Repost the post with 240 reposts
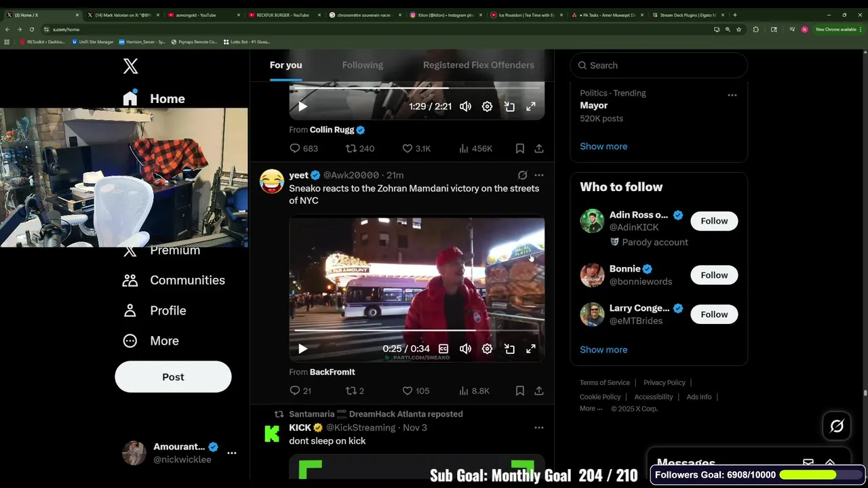The image size is (868, 488). pyautogui.click(x=360, y=148)
